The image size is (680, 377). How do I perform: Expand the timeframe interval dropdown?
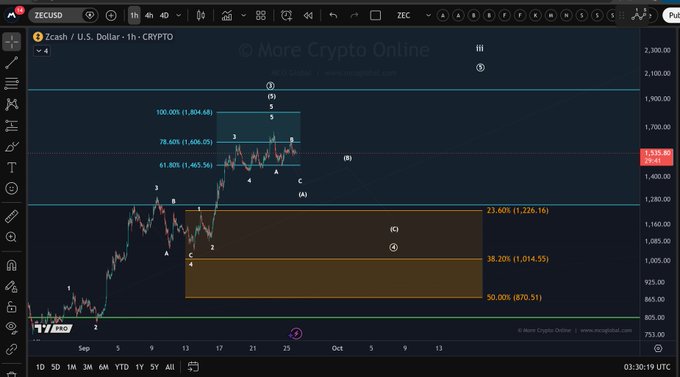(178, 16)
